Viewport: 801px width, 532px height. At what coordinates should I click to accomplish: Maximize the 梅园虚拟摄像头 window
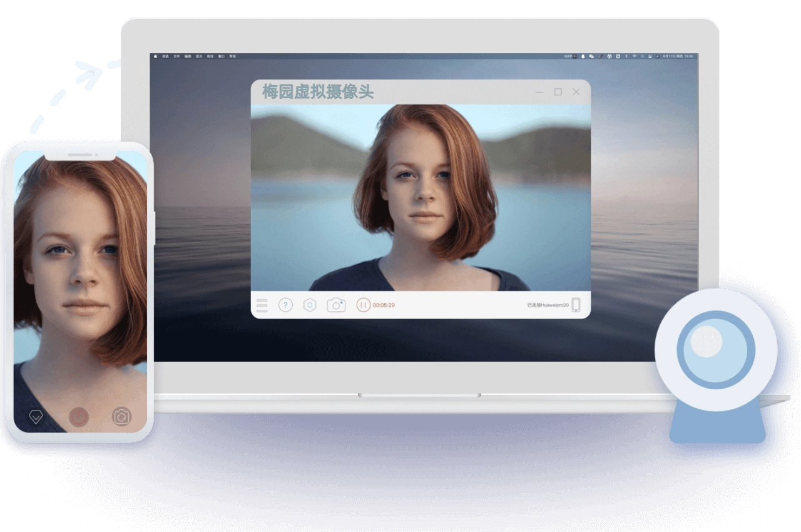[558, 92]
